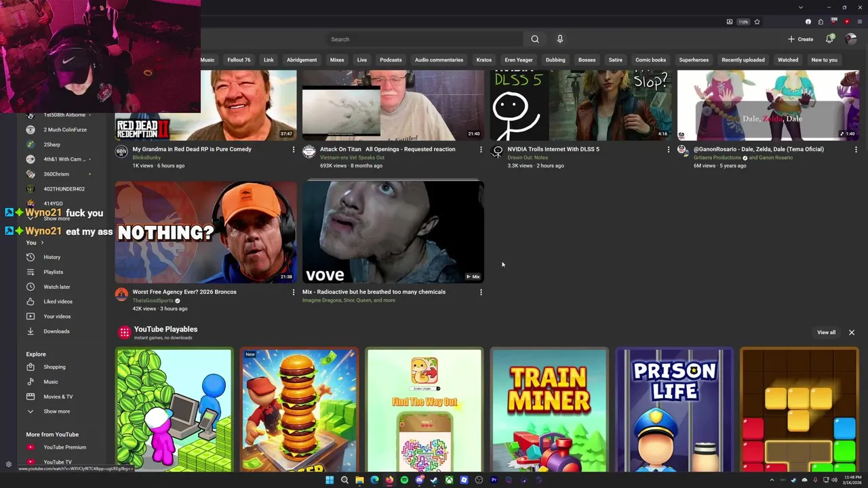
Task: Open Liked videos in sidebar
Action: point(58,302)
